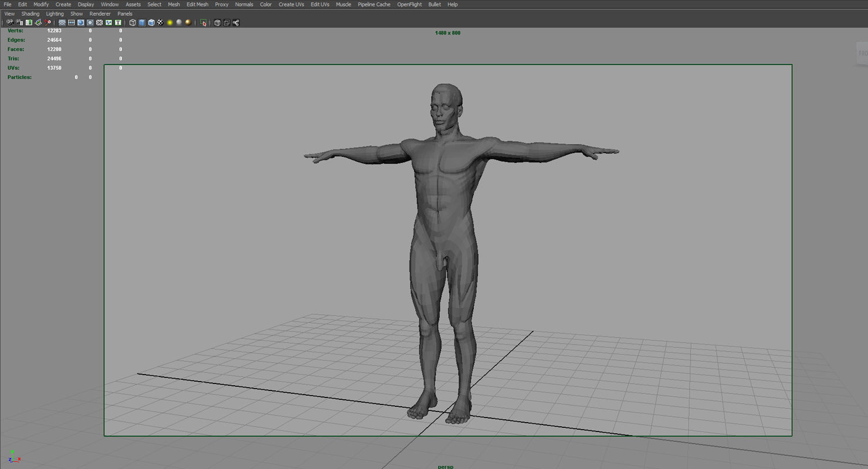
Task: Switch to Wireframe display mode
Action: [133, 22]
